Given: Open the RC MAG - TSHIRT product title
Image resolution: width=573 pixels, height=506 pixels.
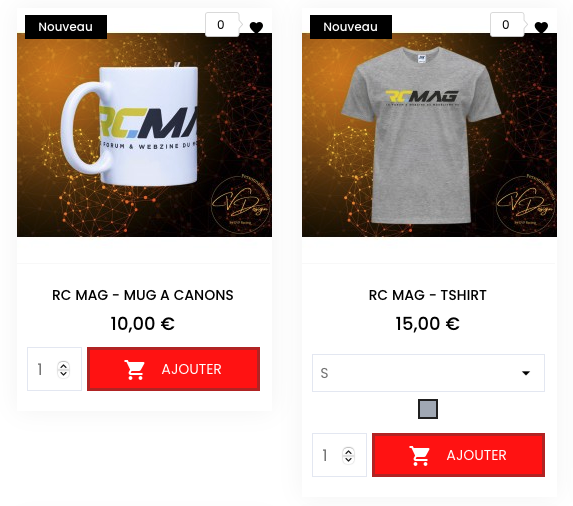Looking at the screenshot, I should pyautogui.click(x=428, y=295).
